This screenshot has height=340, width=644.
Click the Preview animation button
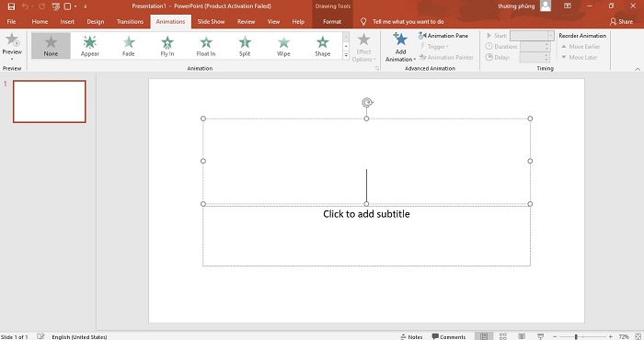point(12,46)
